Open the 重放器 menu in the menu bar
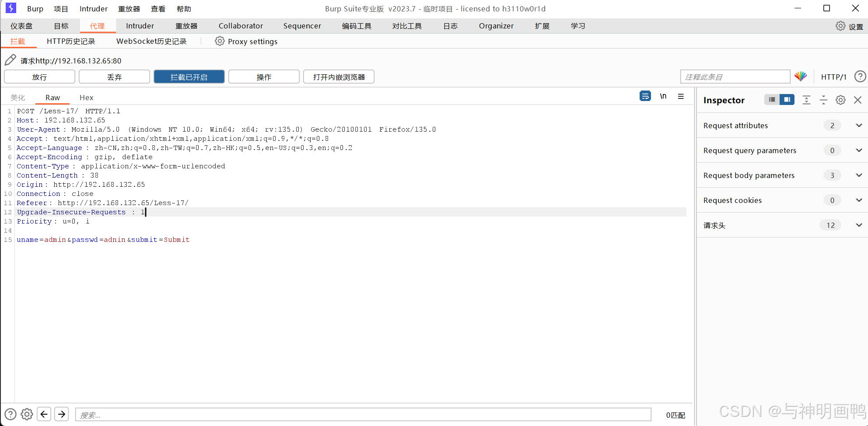The width and height of the screenshot is (868, 426). (x=129, y=9)
